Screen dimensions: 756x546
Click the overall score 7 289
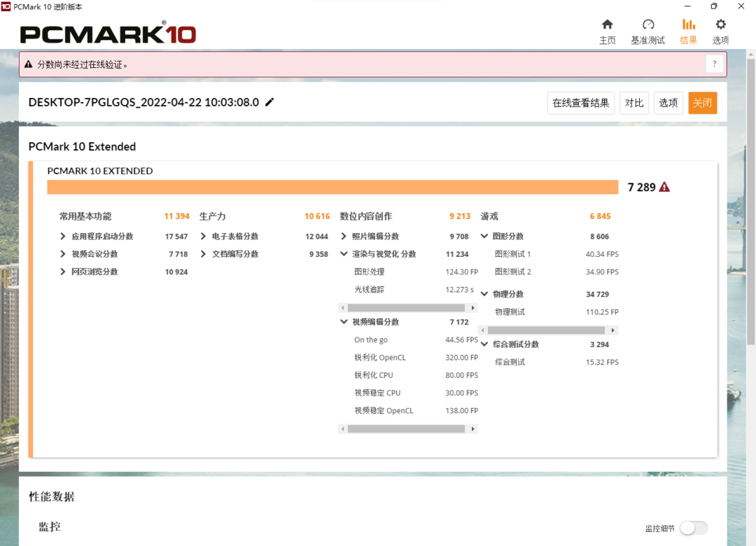[x=641, y=187]
